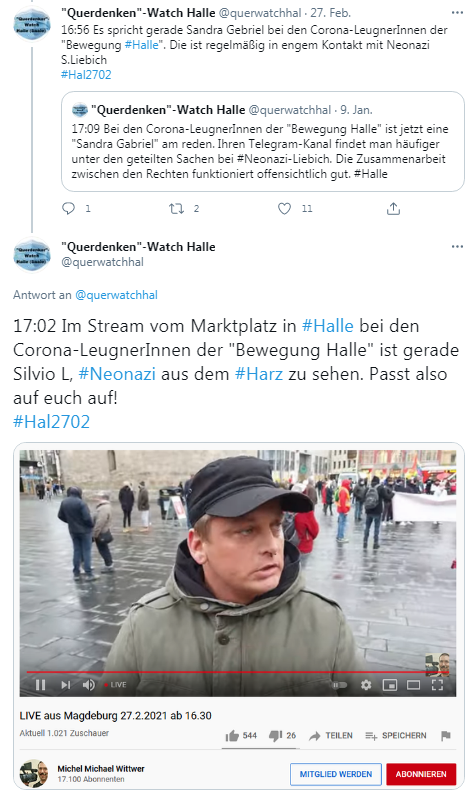The width and height of the screenshot is (474, 800).
Task: Enter fullscreen video mode
Action: (x=437, y=685)
